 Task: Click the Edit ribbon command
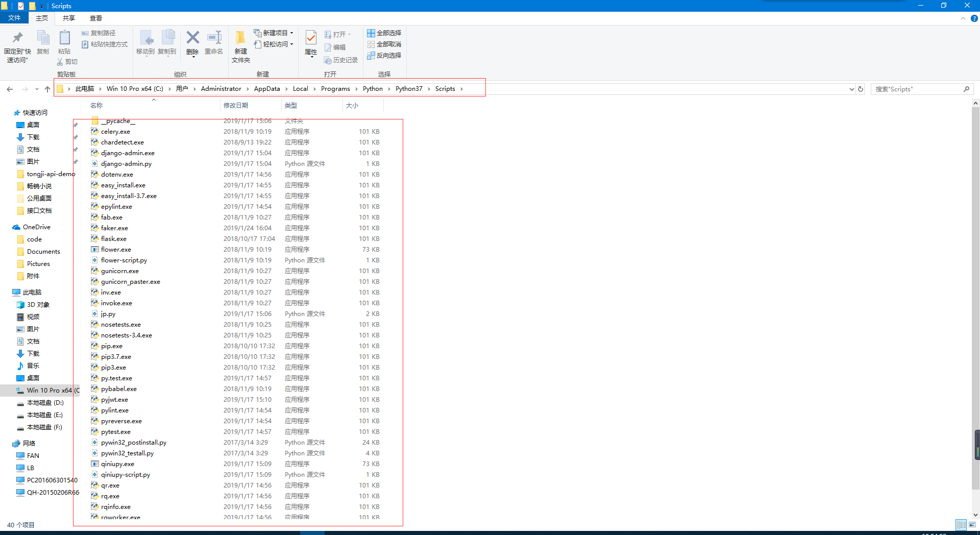[335, 47]
